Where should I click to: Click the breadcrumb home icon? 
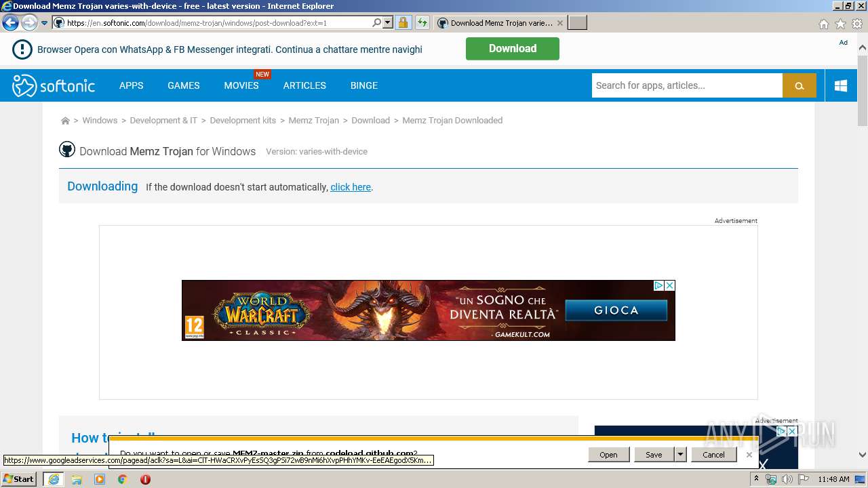65,121
